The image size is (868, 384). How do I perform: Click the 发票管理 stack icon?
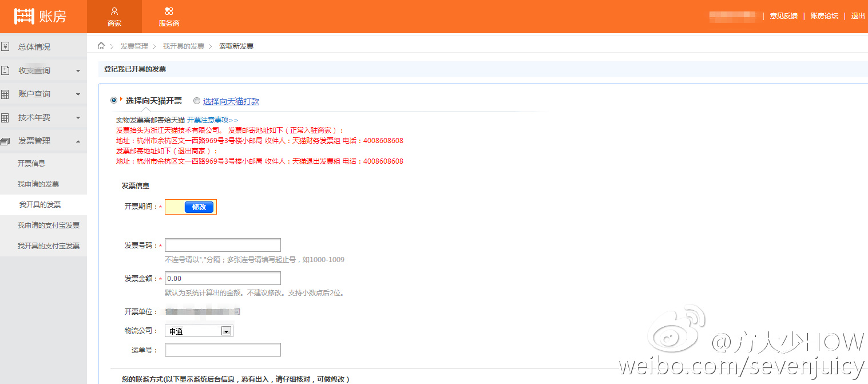click(5, 141)
